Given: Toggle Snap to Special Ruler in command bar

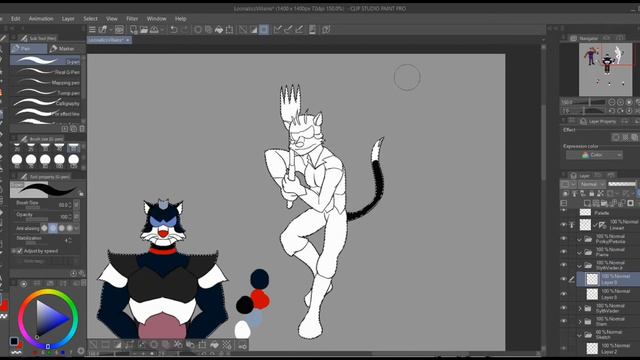Looking at the screenshot, I should (288, 29).
